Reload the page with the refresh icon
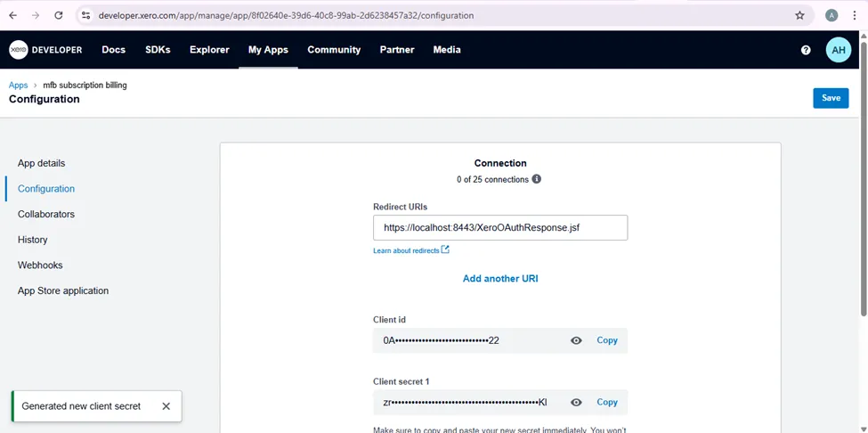The width and height of the screenshot is (868, 433). 58,15
